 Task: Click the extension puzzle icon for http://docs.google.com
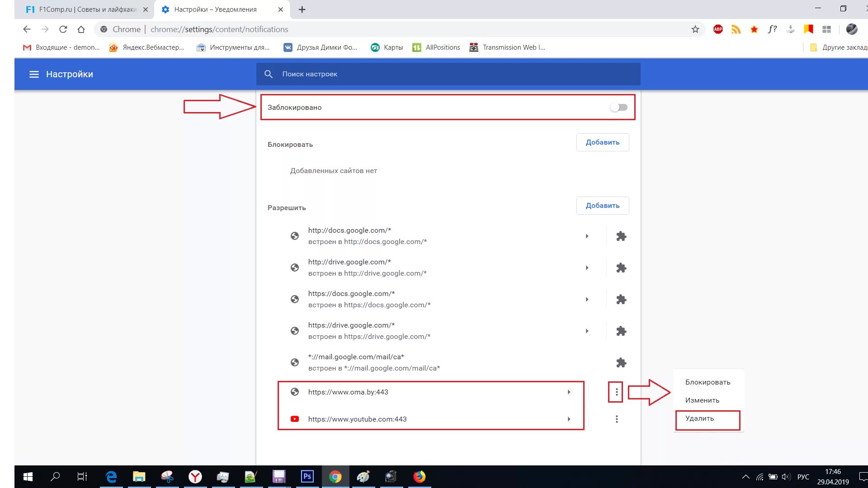point(621,236)
